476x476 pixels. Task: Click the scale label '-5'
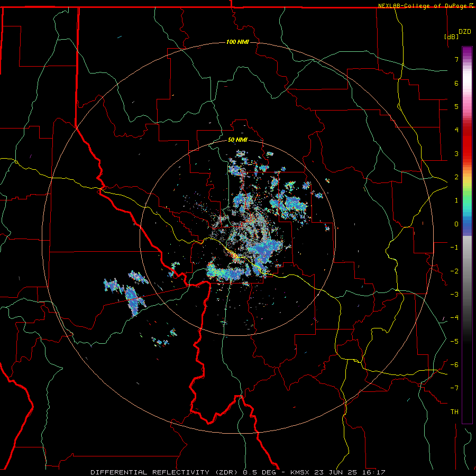coord(454,341)
